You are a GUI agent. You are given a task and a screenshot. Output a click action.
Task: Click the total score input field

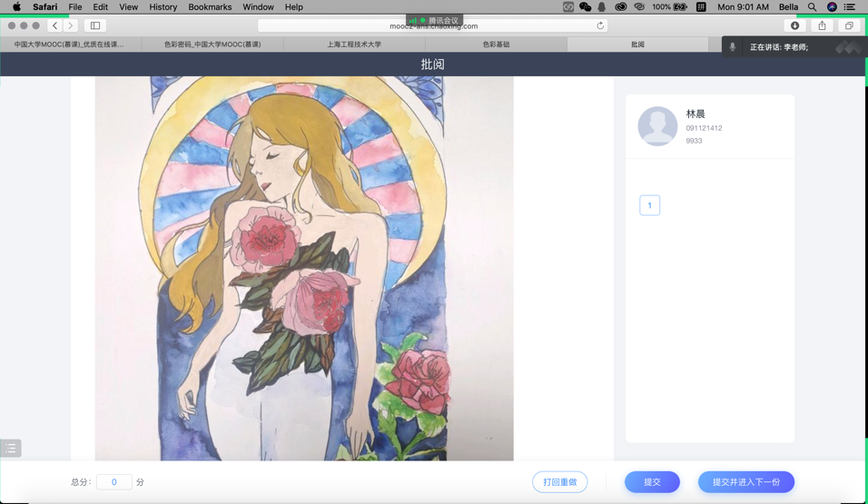114,482
